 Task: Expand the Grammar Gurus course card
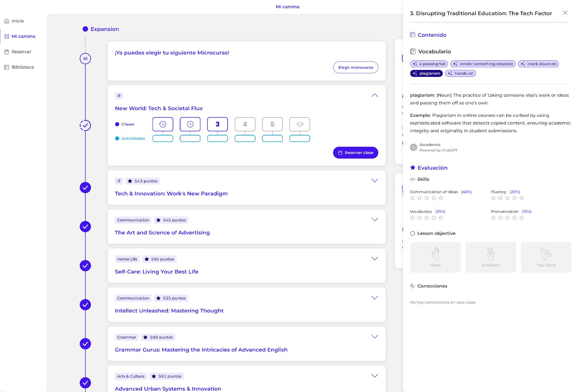coord(374,337)
